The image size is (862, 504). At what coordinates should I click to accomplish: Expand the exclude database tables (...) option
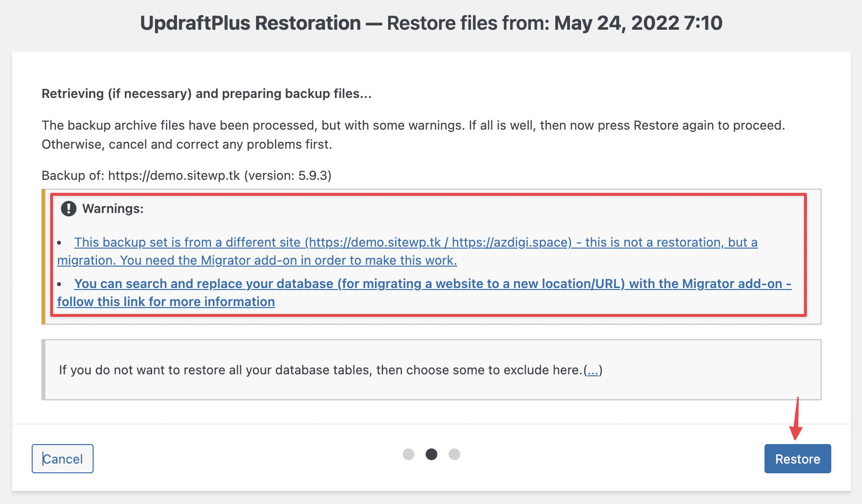[592, 370]
